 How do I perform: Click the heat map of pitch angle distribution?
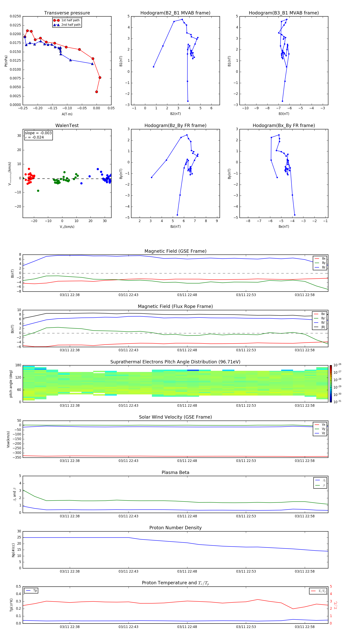[x=175, y=384]
